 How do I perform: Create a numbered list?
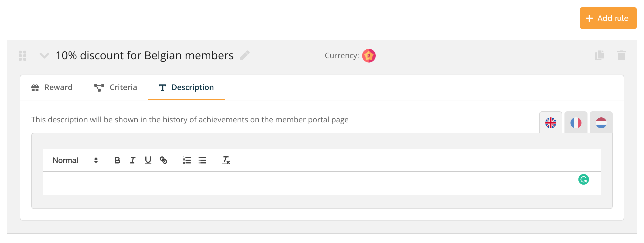point(187,160)
